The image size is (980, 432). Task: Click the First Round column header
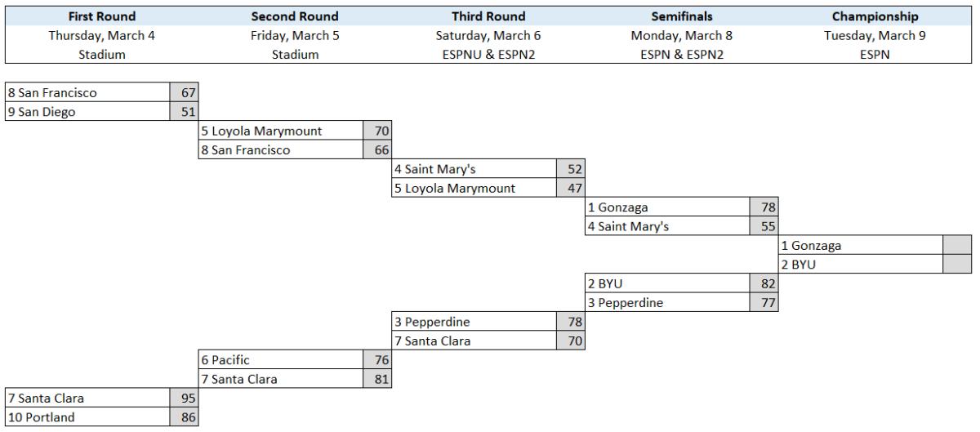coord(102,16)
